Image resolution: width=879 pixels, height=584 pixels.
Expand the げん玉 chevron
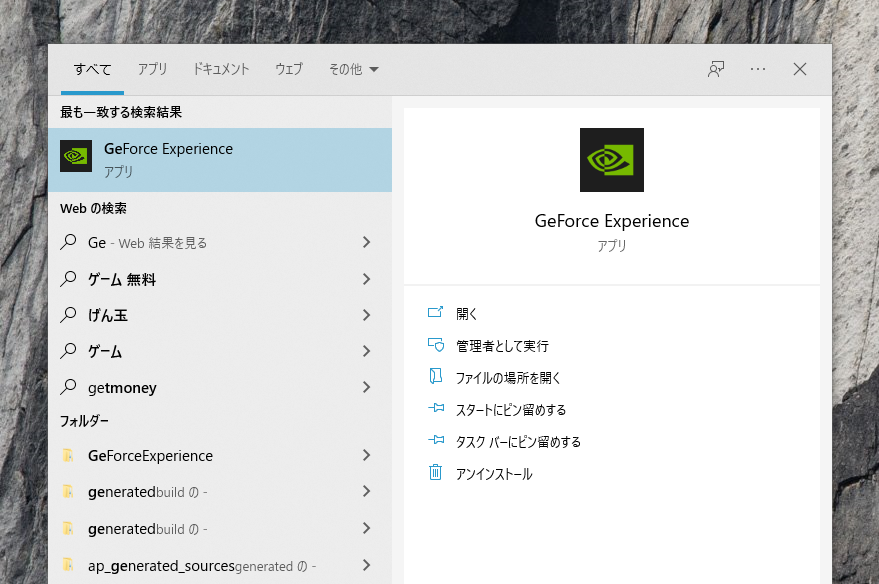[x=367, y=315]
